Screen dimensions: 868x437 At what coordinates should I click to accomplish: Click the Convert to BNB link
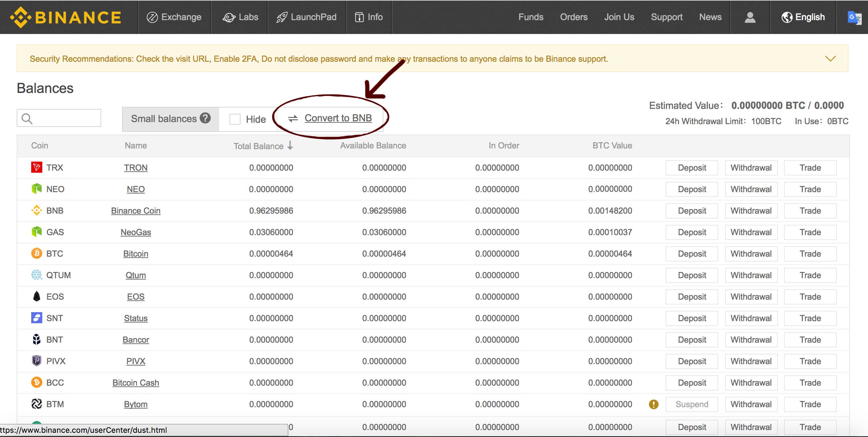tap(338, 118)
